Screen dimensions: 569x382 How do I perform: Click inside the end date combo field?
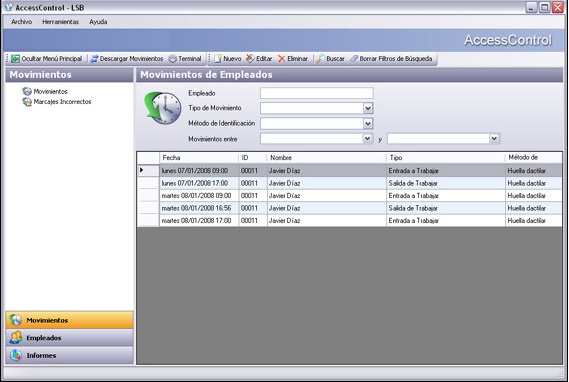coord(443,139)
